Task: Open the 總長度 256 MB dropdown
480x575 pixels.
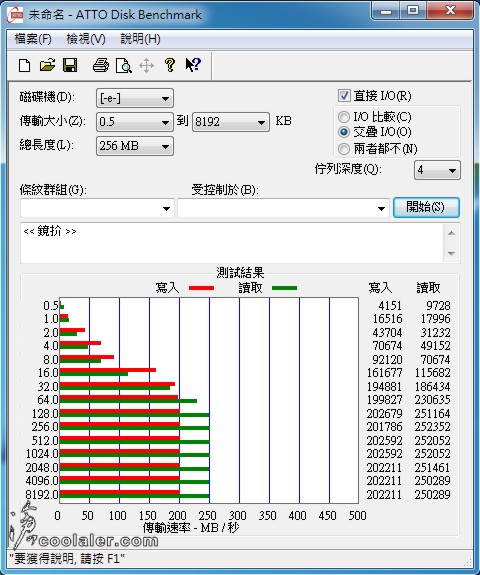Action: (135, 146)
